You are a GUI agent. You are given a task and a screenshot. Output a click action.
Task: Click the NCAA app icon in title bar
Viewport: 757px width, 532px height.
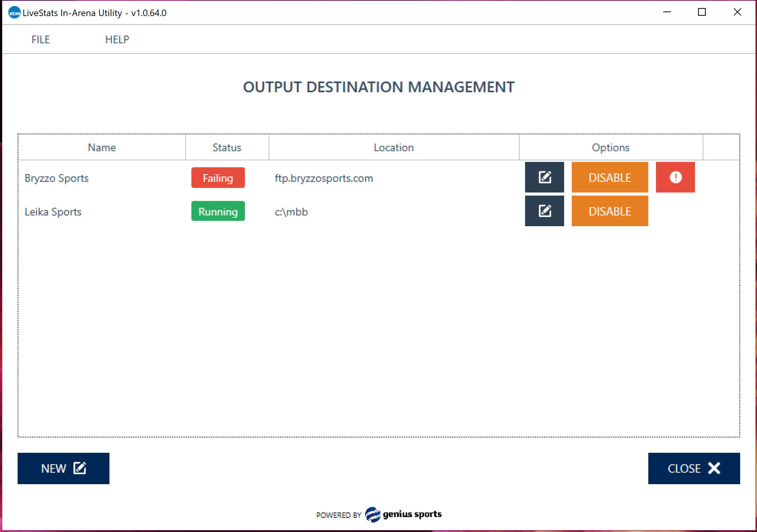(14, 13)
